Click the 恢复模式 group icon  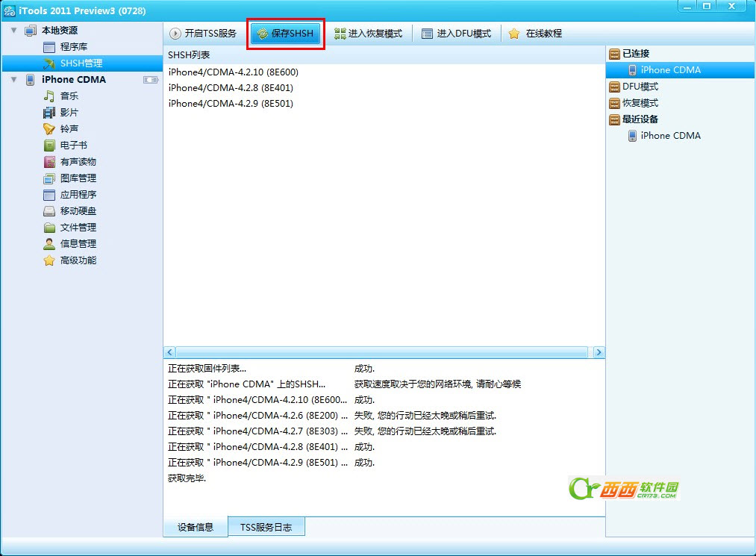(614, 103)
